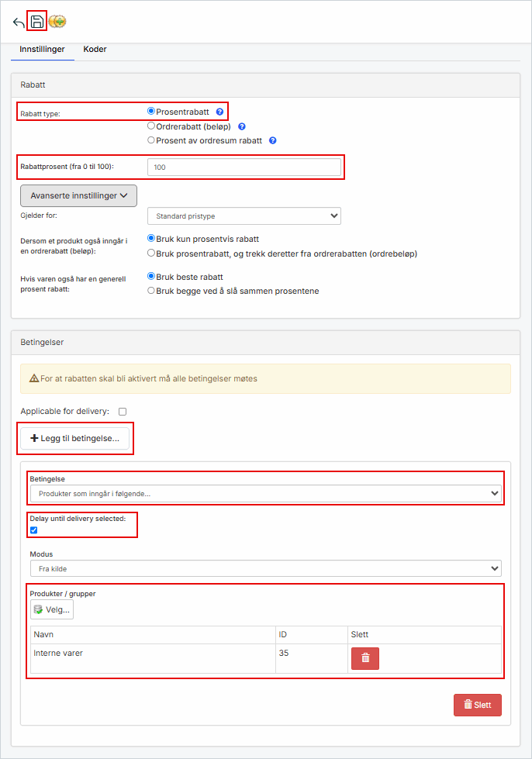
Task: Click the back arrow icon
Action: coord(19,22)
